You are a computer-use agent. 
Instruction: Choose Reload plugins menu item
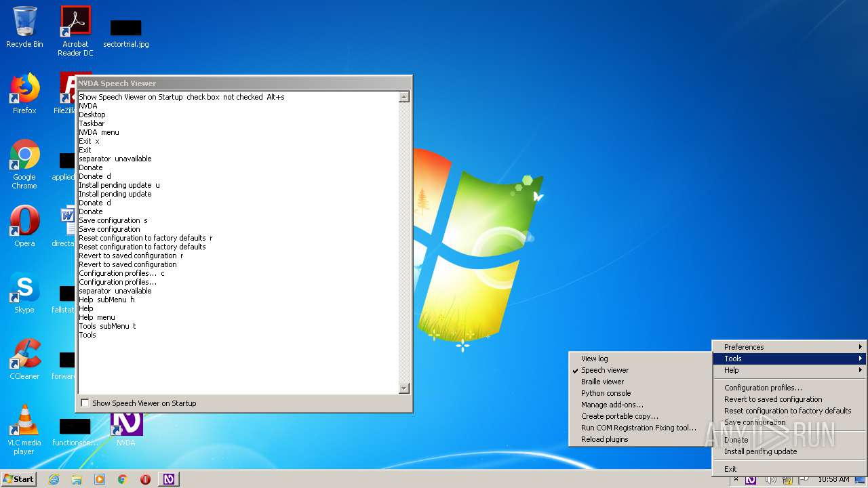(x=640, y=439)
